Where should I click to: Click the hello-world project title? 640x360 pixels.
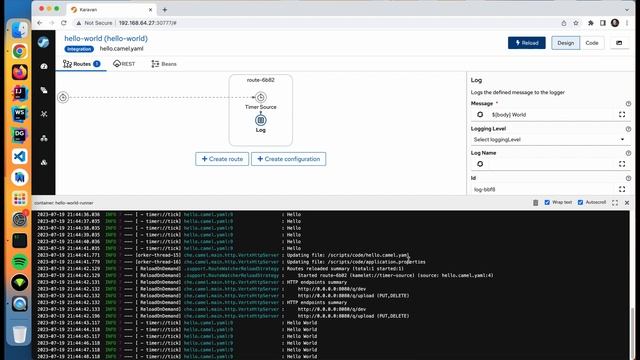click(x=106, y=38)
